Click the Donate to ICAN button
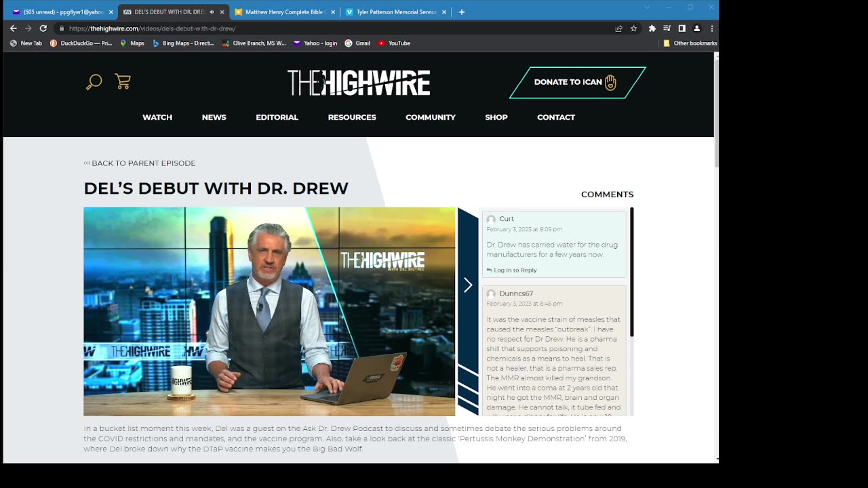This screenshot has width=868, height=488. pyautogui.click(x=577, y=82)
